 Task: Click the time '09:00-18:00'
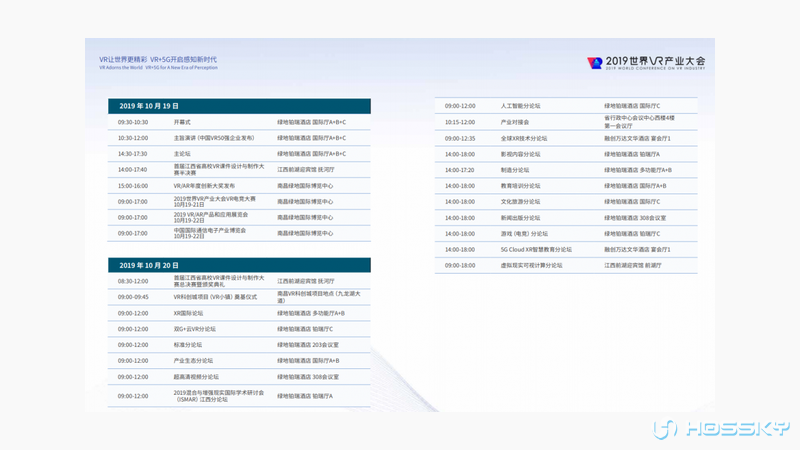[x=460, y=266]
